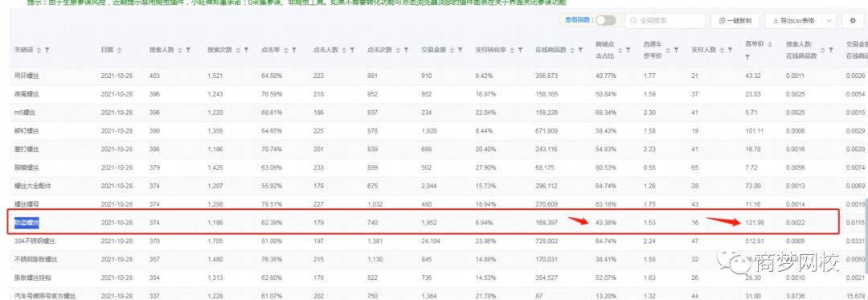Click the 螺丝螺母 keyword cell
868x300 pixels.
coord(27,205)
